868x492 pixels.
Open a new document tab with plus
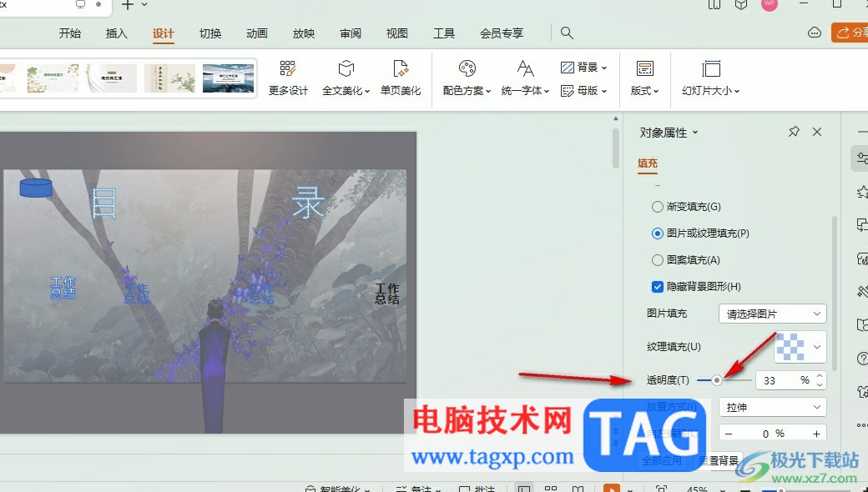point(128,5)
